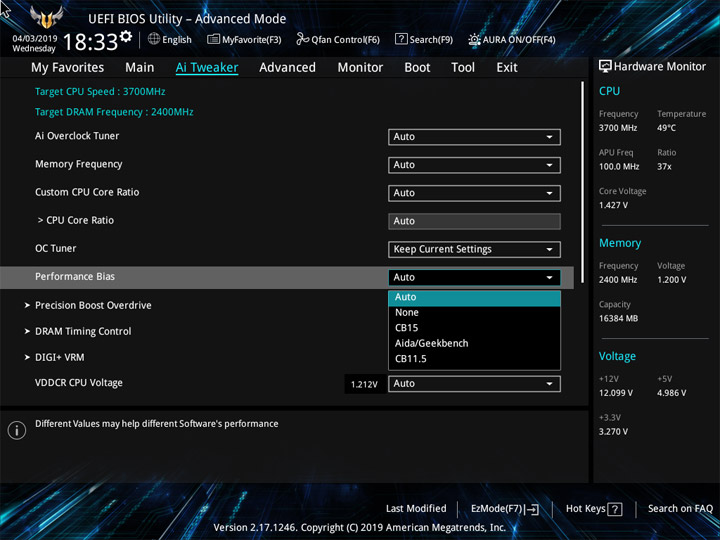Click the APU Freq 100.0 MHz value
This screenshot has height=540, width=720.
click(x=619, y=167)
